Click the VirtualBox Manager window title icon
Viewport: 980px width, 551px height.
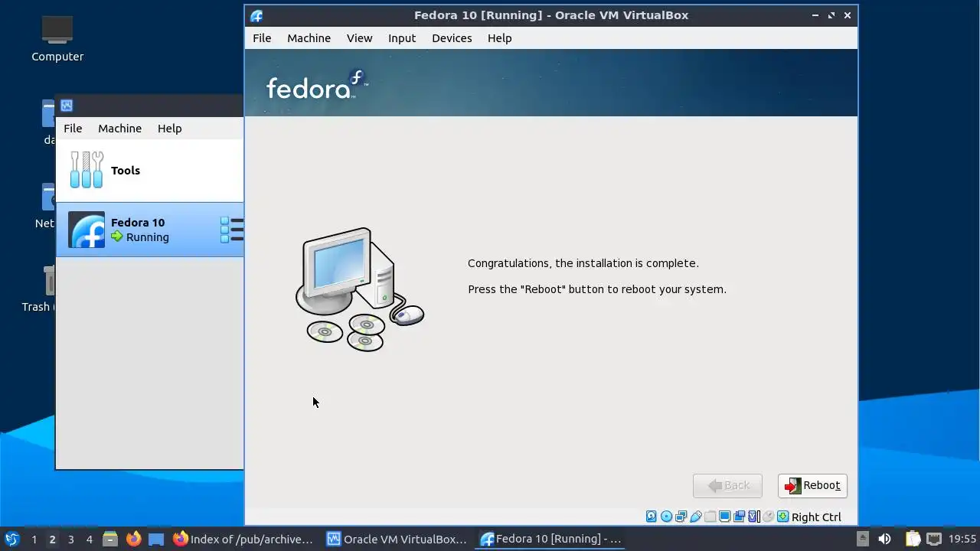point(67,106)
